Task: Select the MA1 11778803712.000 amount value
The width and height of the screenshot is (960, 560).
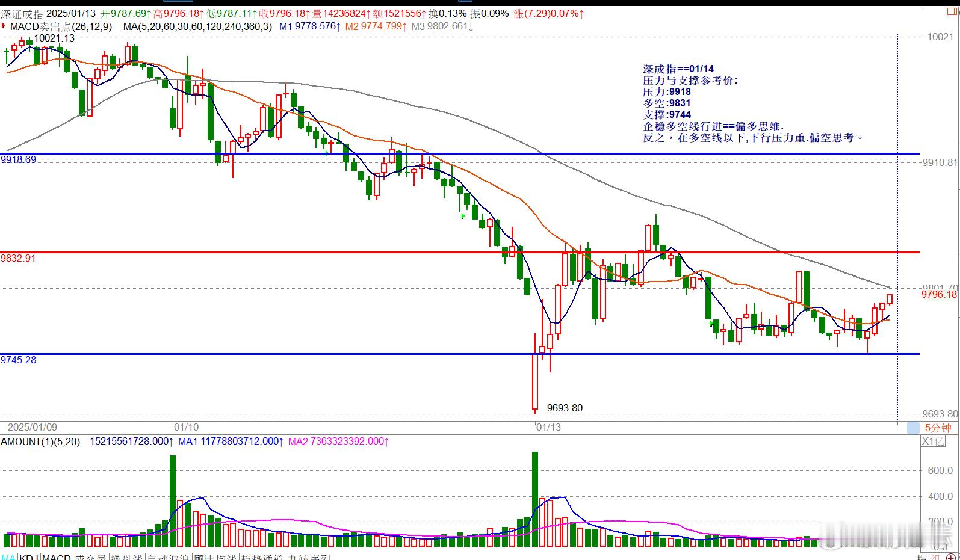Action: pyautogui.click(x=231, y=442)
